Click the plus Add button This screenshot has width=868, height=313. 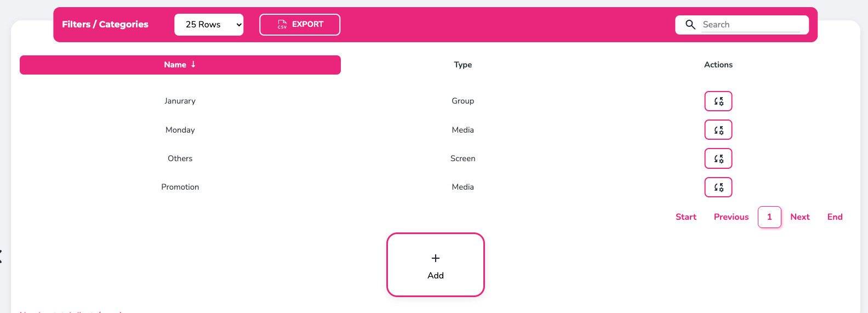click(436, 265)
